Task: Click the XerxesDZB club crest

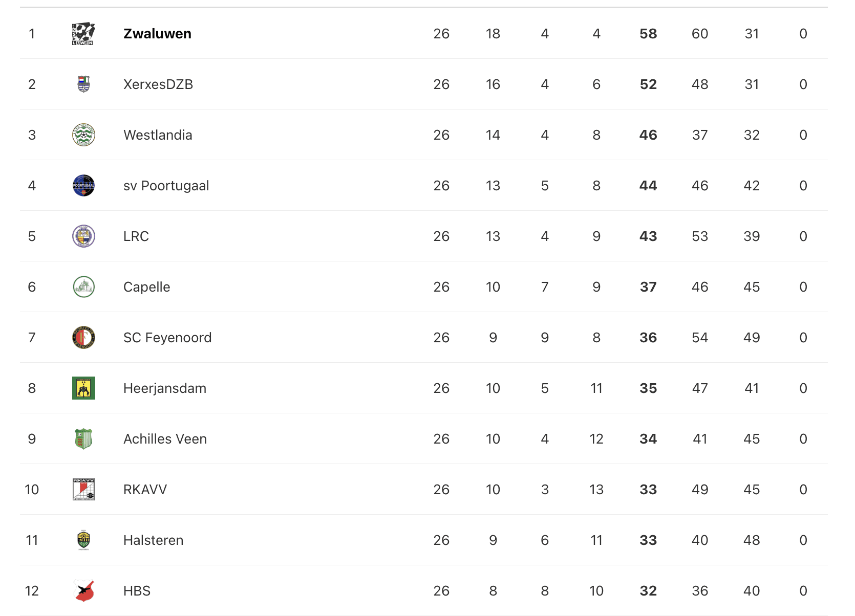Action: (83, 84)
